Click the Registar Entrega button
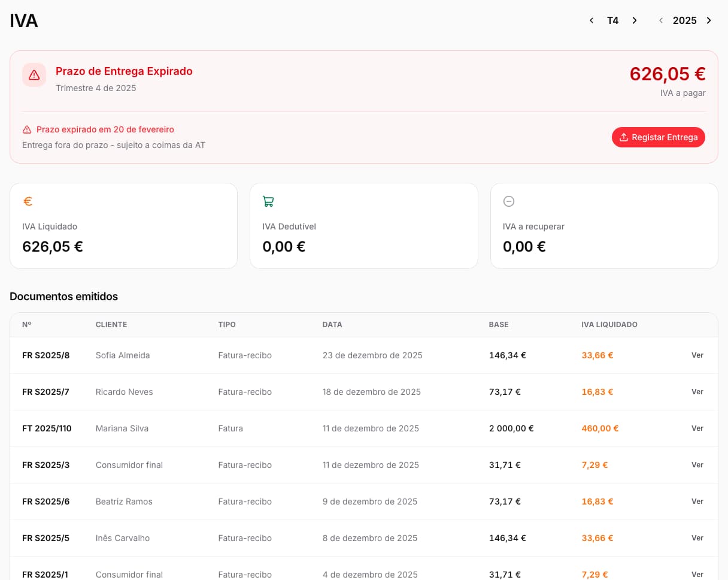Viewport: 728px width, 580px height. click(659, 137)
